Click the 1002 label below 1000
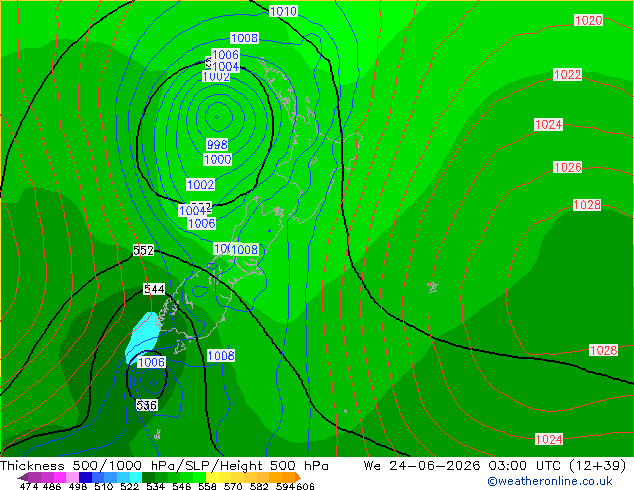The height and width of the screenshot is (490, 634). click(x=201, y=185)
